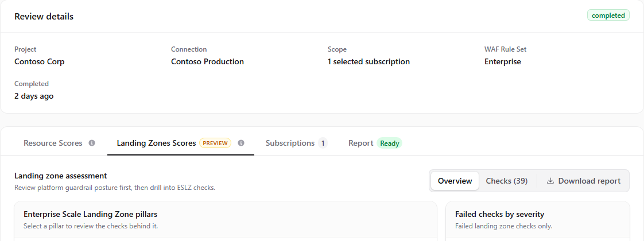Click the completed status badge
644x241 pixels.
point(608,15)
